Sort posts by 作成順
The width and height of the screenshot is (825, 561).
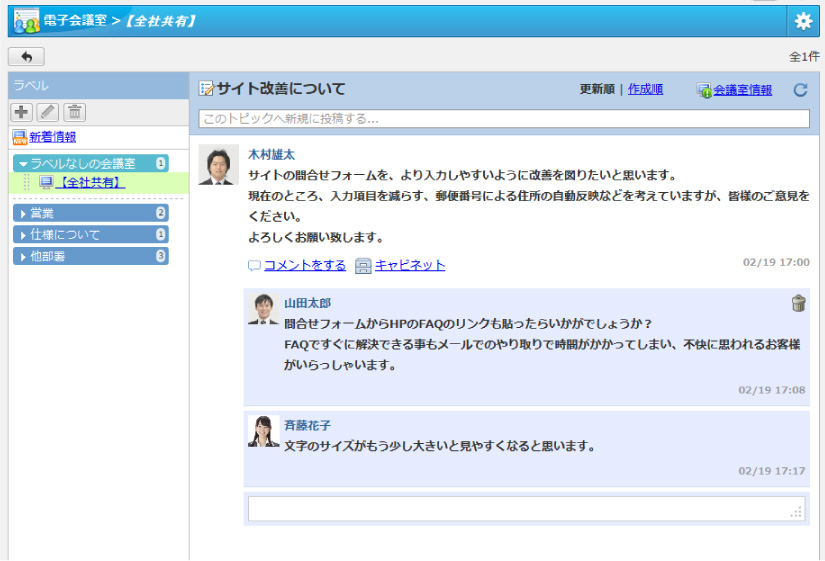click(645, 89)
